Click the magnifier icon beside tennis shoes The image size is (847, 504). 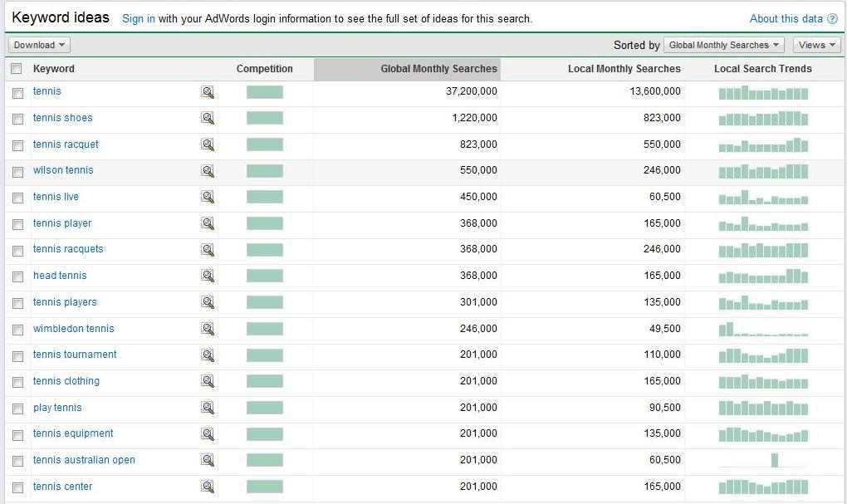208,119
